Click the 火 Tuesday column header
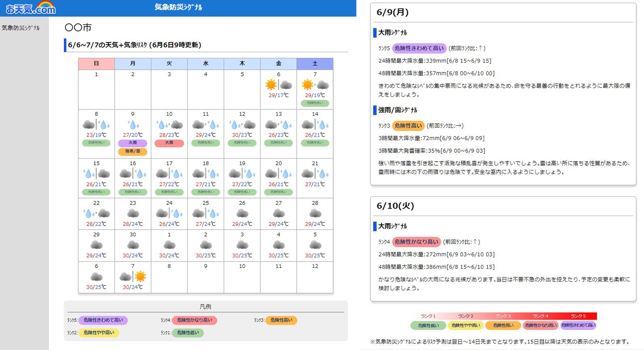This screenshot has width=644, height=350. (169, 64)
